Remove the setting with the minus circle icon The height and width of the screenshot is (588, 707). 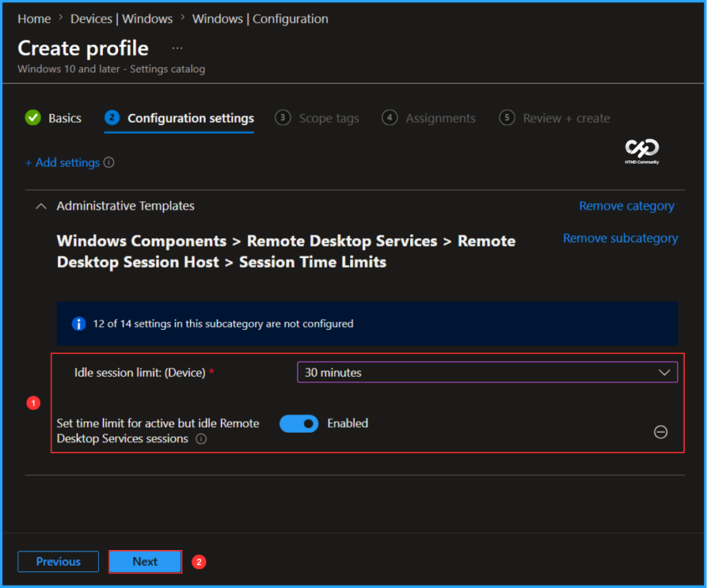(x=661, y=432)
